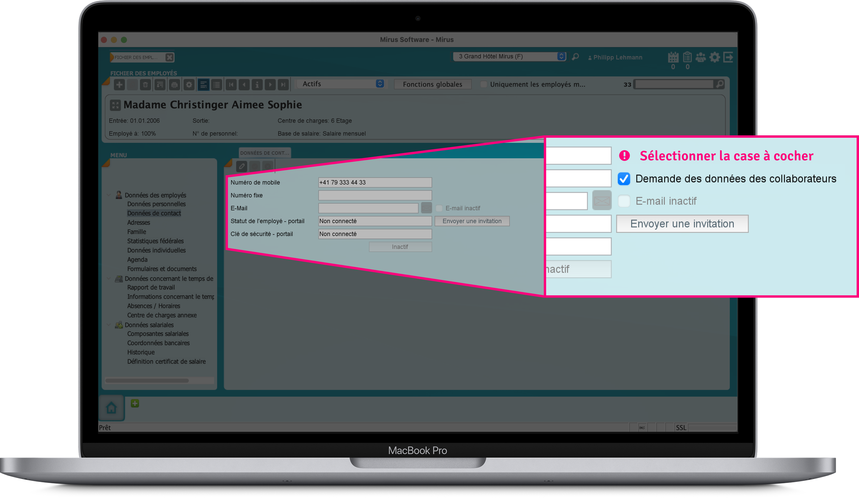Jump to first employee record
Viewport: 859px width, 504px height.
pos(231,85)
